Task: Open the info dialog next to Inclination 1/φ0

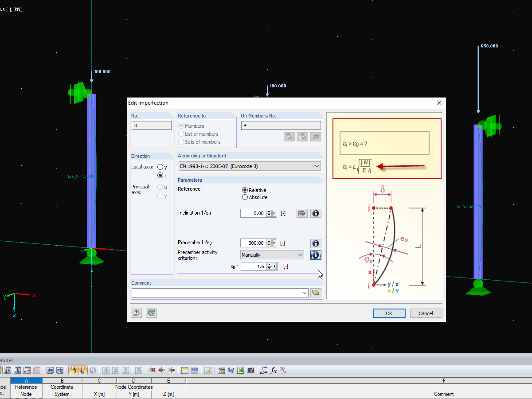Action: tap(316, 213)
